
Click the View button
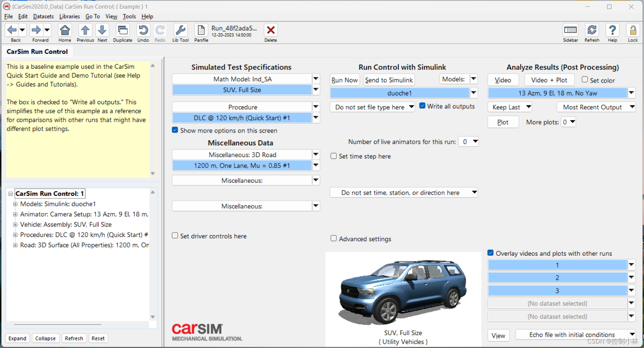[498, 335]
